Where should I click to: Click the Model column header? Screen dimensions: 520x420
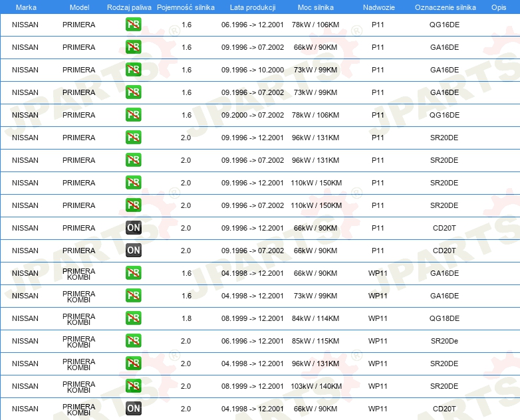(79, 7)
